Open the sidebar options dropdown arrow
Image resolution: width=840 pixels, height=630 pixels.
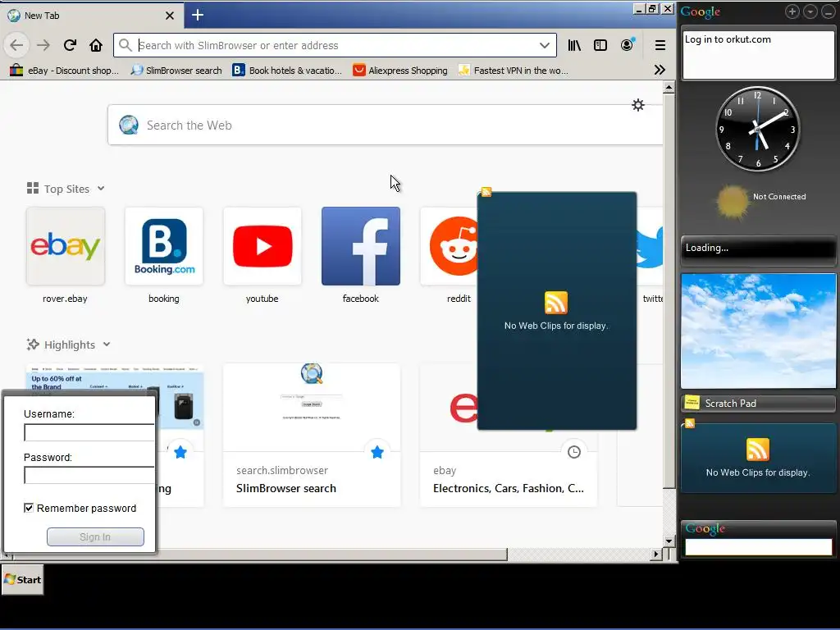click(810, 11)
